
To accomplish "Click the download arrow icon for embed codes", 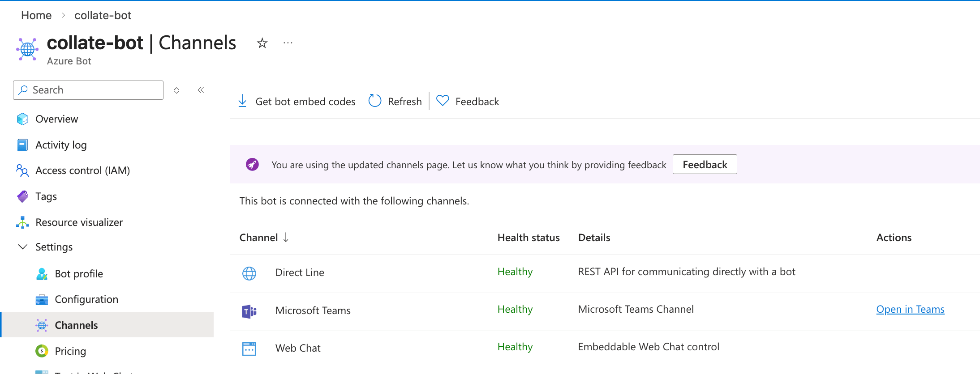I will (x=242, y=101).
